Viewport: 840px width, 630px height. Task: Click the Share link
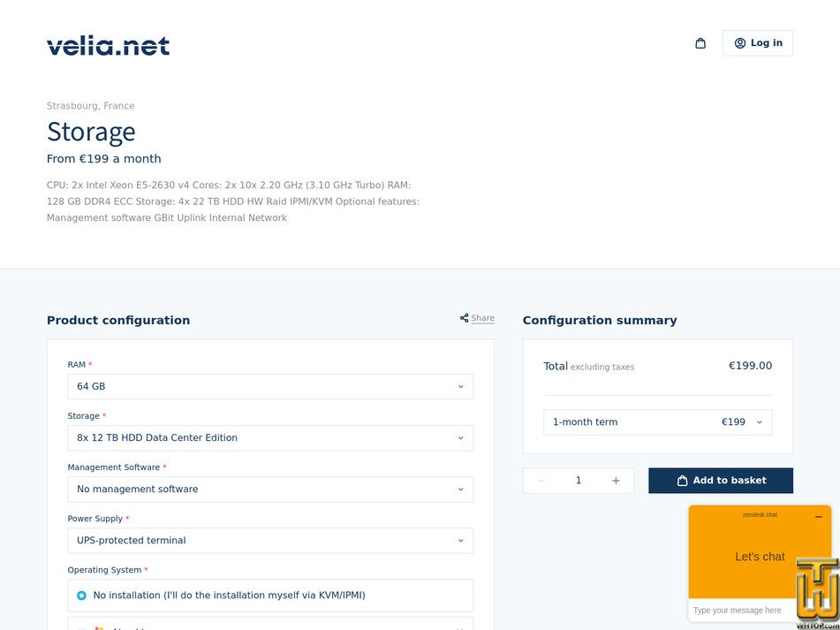pyautogui.click(x=482, y=318)
